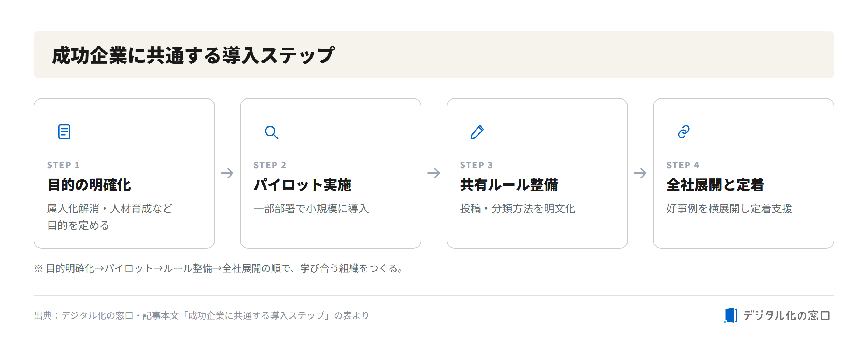Select the パイロット実施 heading
The height and width of the screenshot is (356, 868).
302,185
